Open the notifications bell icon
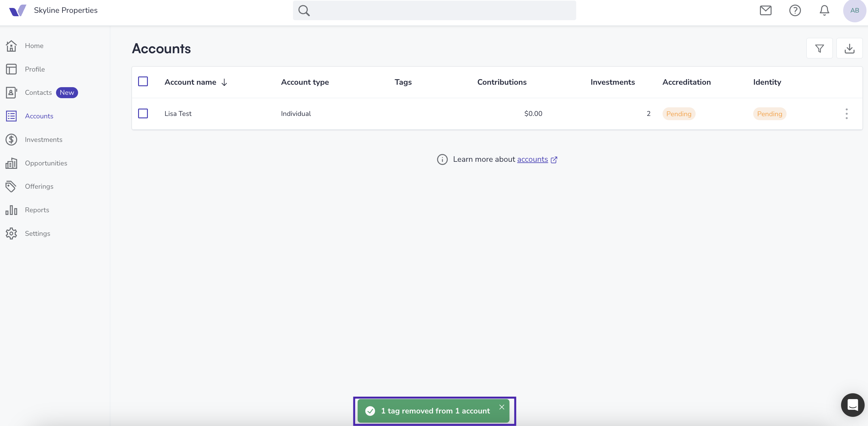This screenshot has height=426, width=868. coord(824,10)
